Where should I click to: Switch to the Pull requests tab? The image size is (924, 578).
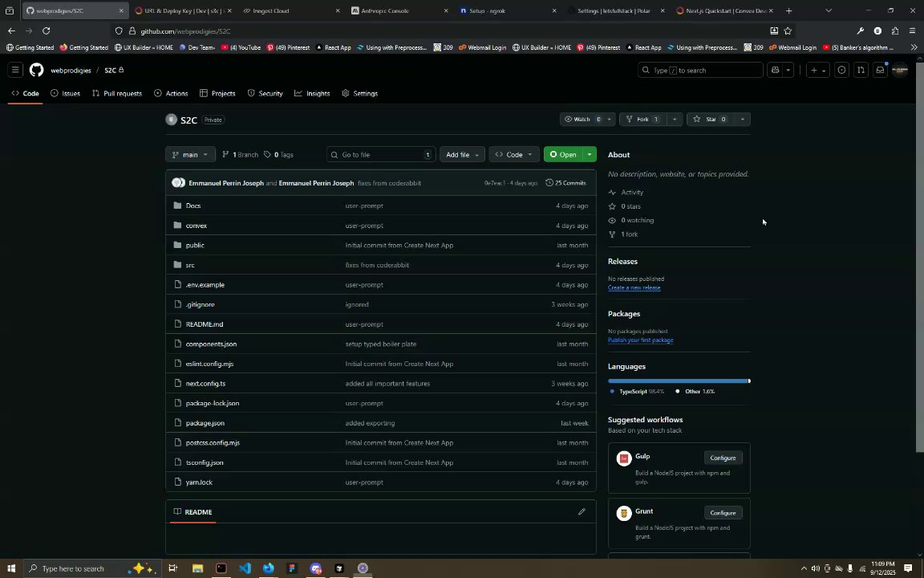(117, 93)
